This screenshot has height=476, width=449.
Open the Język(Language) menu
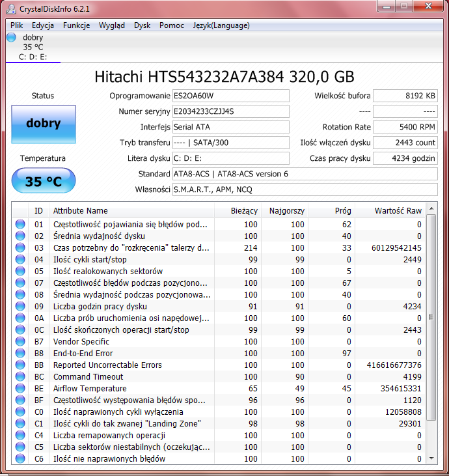pos(221,25)
